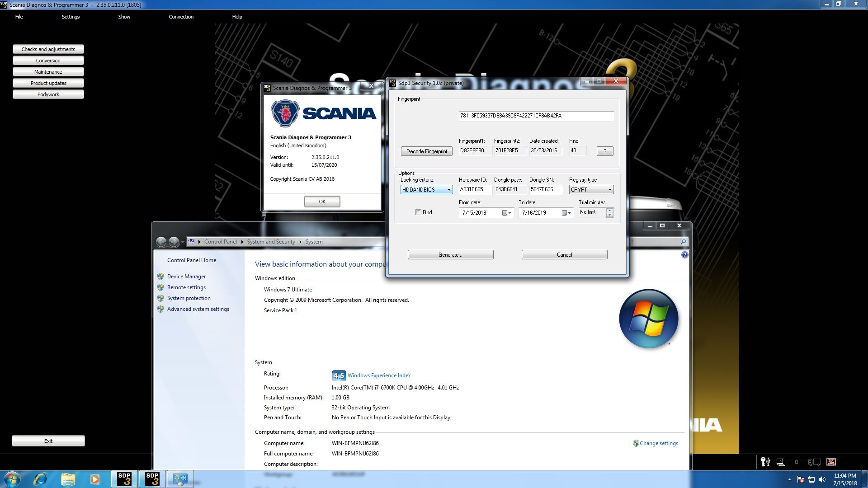Decrease Trial minutes with down arrow
This screenshot has height=488, width=868.
pos(610,215)
